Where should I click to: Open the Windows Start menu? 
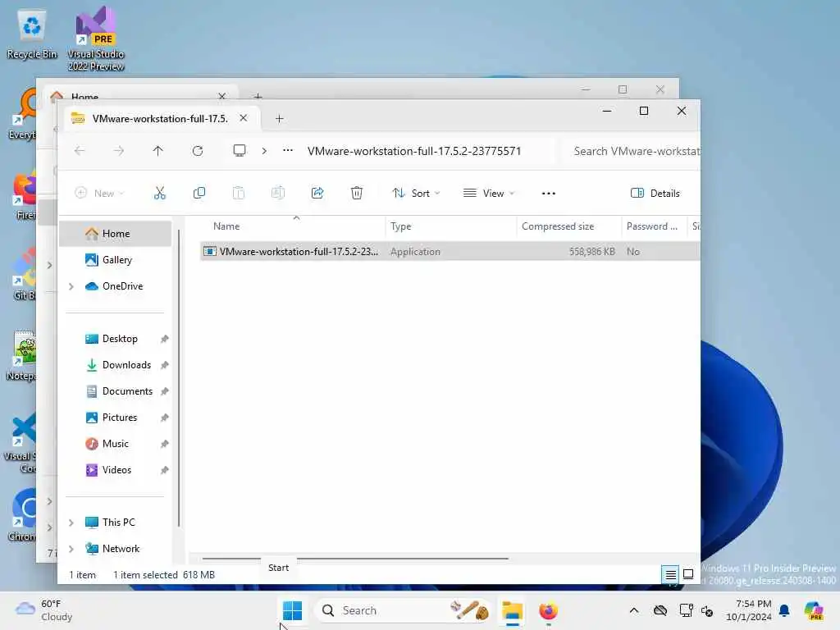(293, 610)
